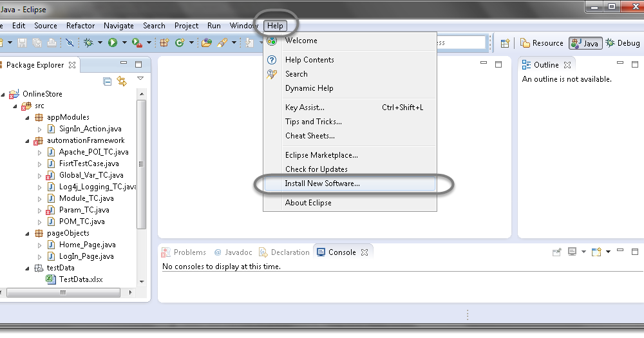Click the New Java Class icon
Screen dimensions: 644x338
[x=180, y=42]
